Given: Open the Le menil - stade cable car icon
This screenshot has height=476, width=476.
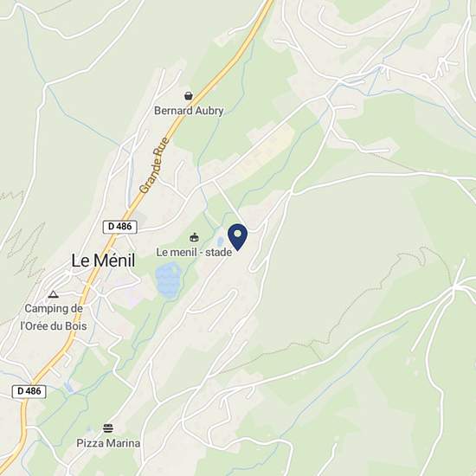Looking at the screenshot, I should click(x=194, y=237).
